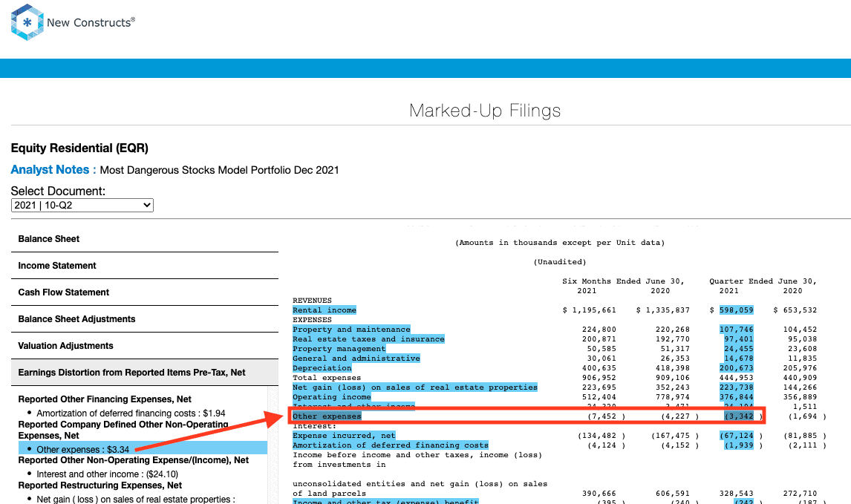Image resolution: width=851 pixels, height=504 pixels.
Task: Click highlighted 'General and administrative' label
Action: pyautogui.click(x=356, y=359)
